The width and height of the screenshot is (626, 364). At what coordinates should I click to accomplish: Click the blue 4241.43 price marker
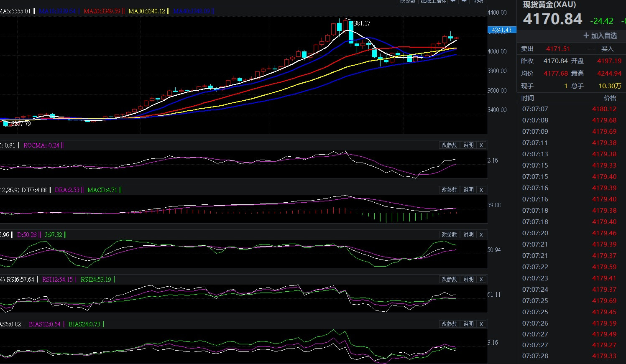[x=502, y=30]
